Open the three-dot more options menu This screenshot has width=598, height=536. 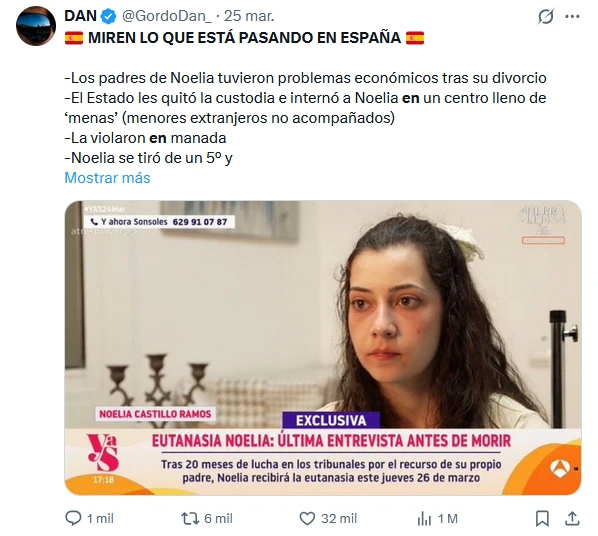tap(572, 16)
